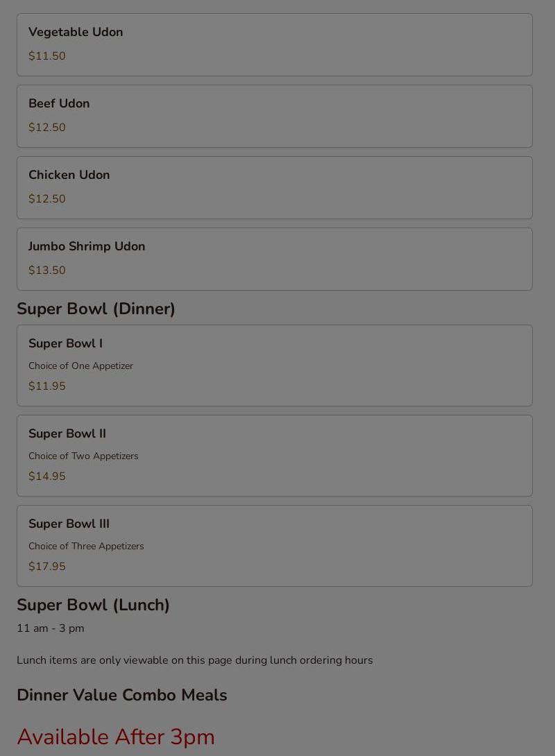Choose the Chicken Udon menu item

pyautogui.click(x=69, y=175)
